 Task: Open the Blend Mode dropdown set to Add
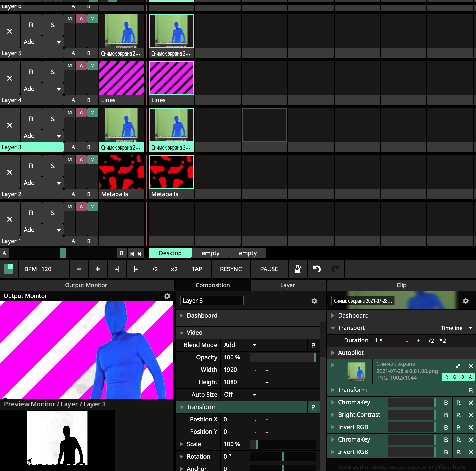click(240, 345)
